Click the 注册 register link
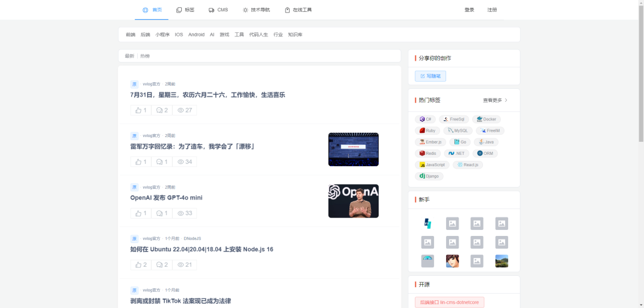Viewport: 644px width, 308px height. (492, 10)
